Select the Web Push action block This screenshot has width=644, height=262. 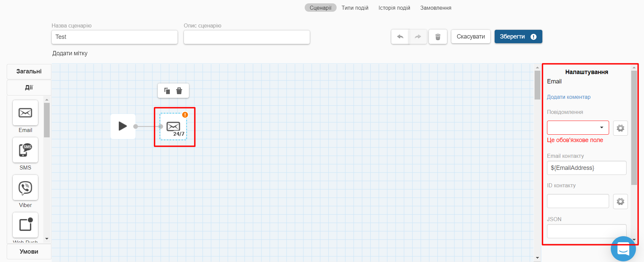click(x=25, y=225)
